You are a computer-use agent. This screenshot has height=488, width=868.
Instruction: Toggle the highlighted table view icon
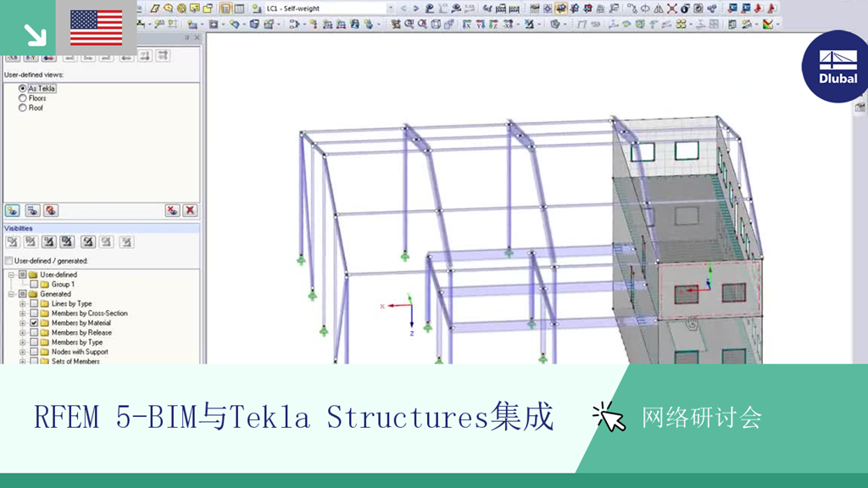(225, 8)
